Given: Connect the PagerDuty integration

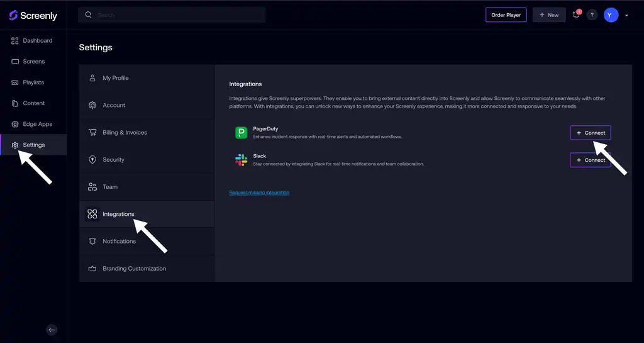Looking at the screenshot, I should pos(591,133).
